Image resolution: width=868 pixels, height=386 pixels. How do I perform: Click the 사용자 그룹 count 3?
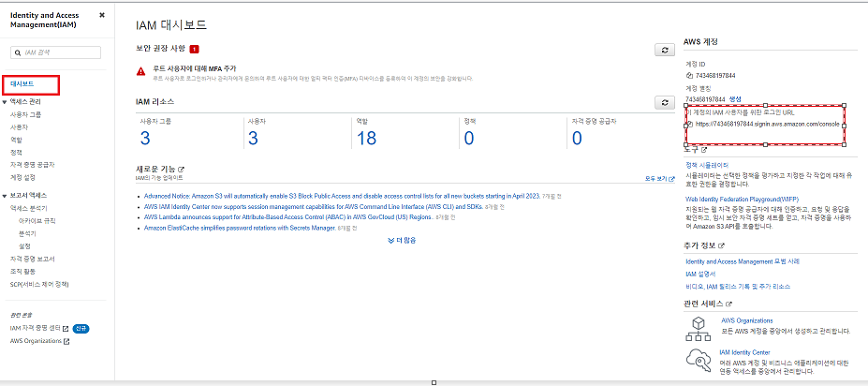pos(145,138)
